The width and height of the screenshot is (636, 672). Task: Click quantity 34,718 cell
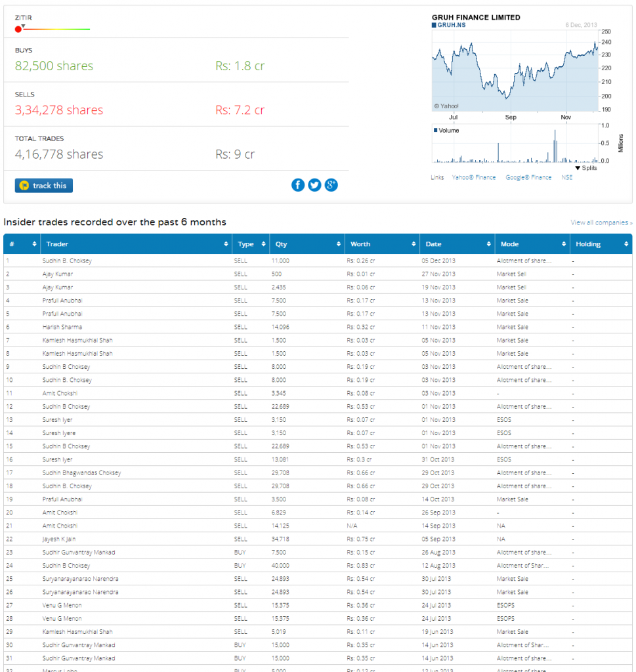[x=280, y=539]
